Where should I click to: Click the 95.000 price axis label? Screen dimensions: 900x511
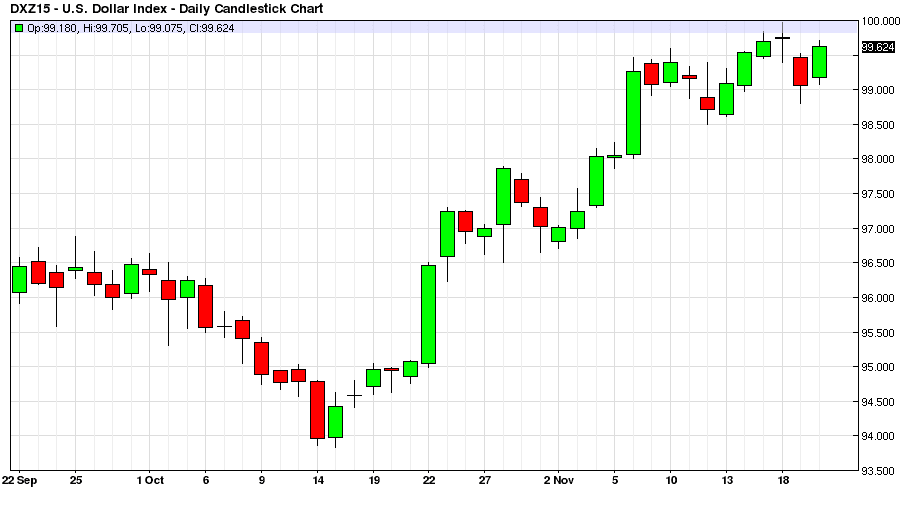click(x=878, y=367)
